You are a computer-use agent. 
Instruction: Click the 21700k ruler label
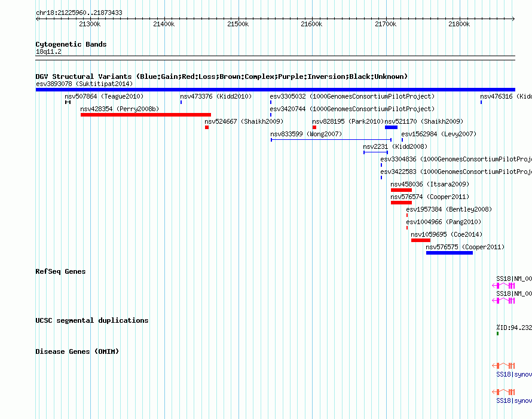click(x=386, y=24)
